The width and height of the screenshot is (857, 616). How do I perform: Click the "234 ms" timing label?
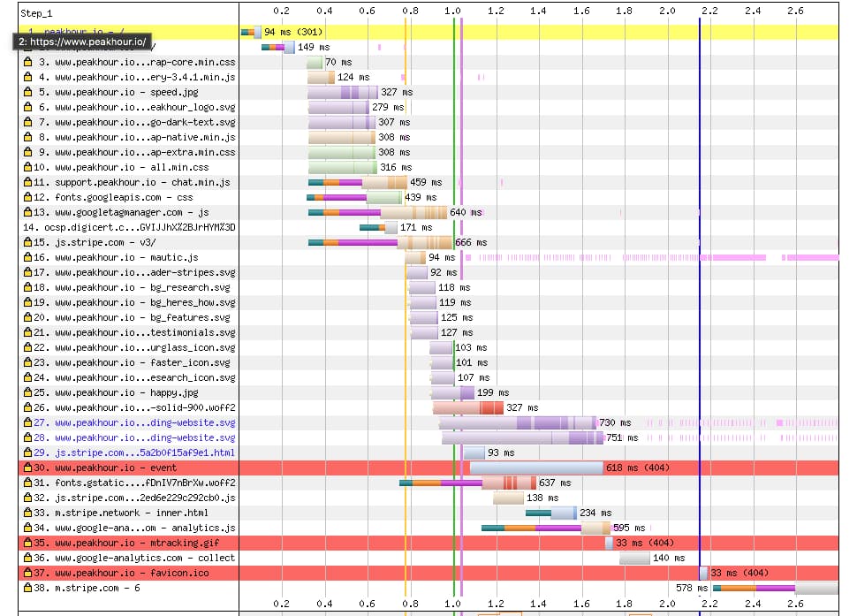pyautogui.click(x=595, y=513)
